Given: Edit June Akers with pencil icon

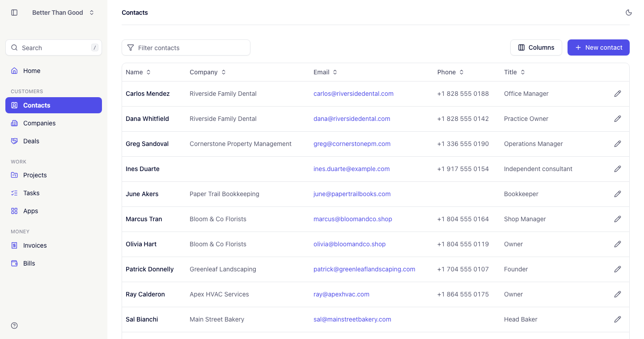Looking at the screenshot, I should click(x=618, y=194).
